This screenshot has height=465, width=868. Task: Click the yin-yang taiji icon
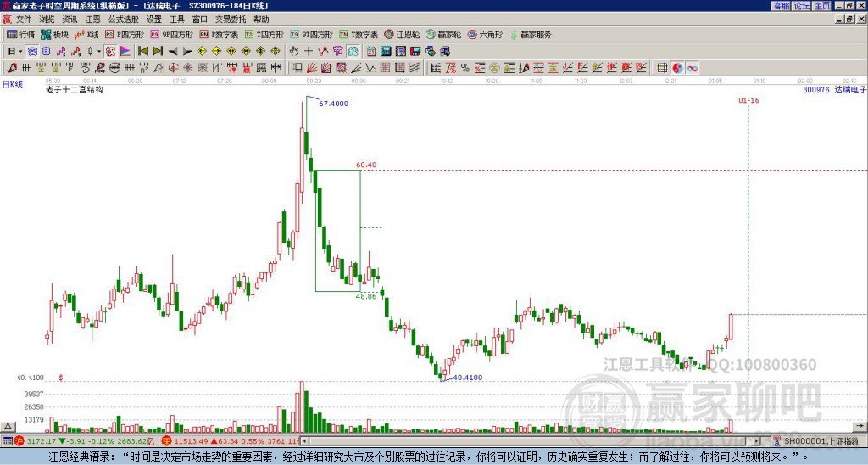[677, 68]
